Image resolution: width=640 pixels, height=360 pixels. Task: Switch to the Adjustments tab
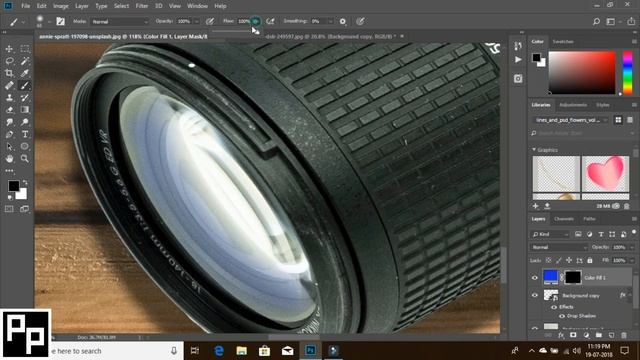pos(573,105)
